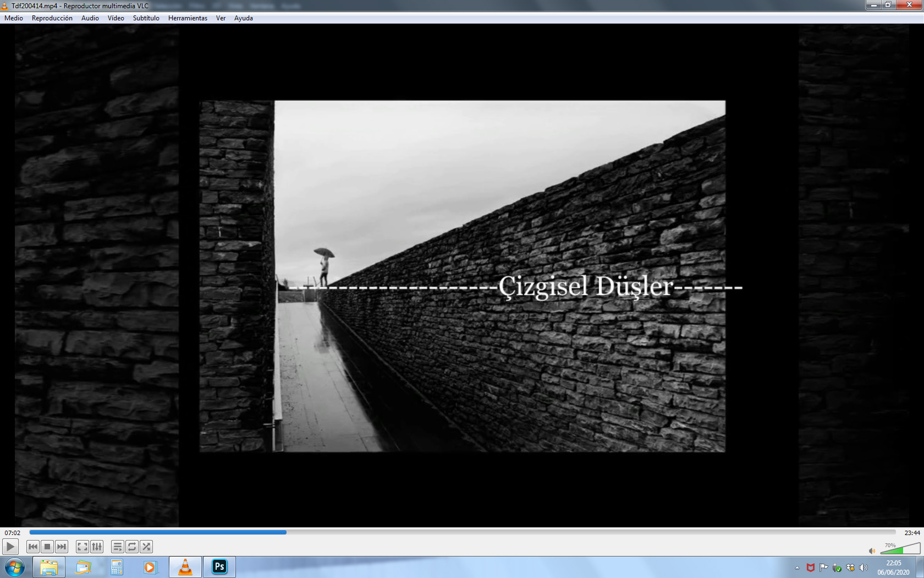This screenshot has width=924, height=578.
Task: Adjust the volume slider at 70%
Action: (900, 548)
